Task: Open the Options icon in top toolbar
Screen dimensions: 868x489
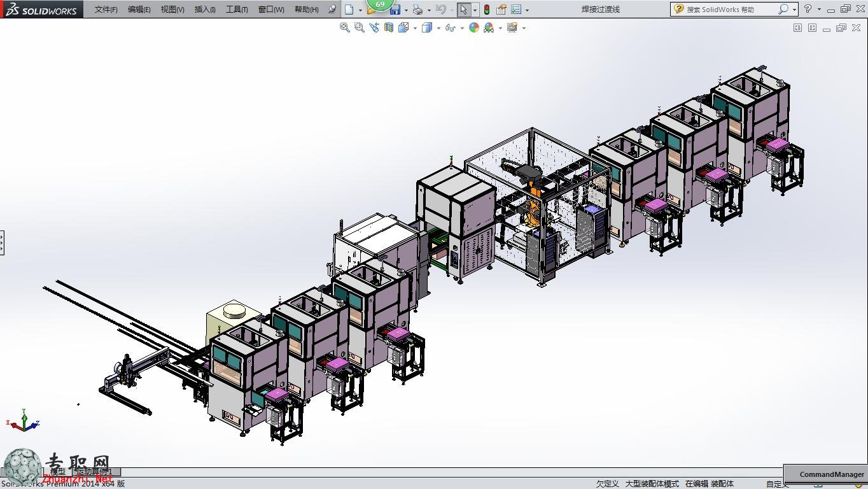Action: (x=516, y=10)
